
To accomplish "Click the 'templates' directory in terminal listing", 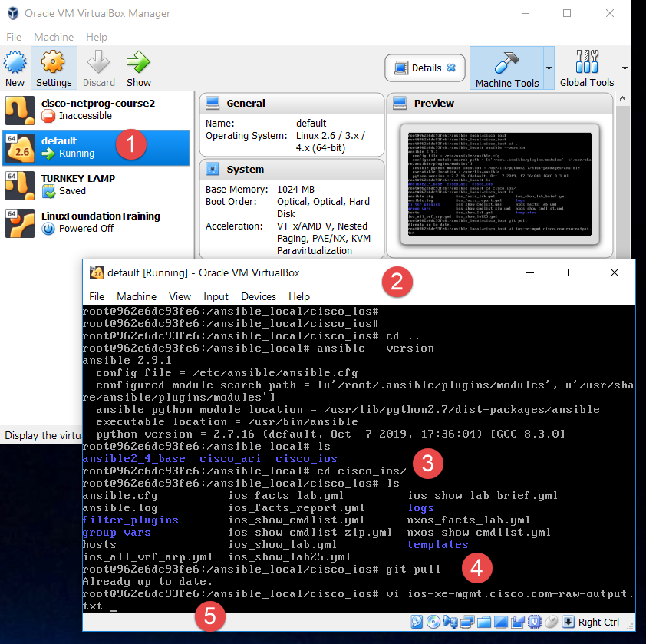I will [437, 545].
